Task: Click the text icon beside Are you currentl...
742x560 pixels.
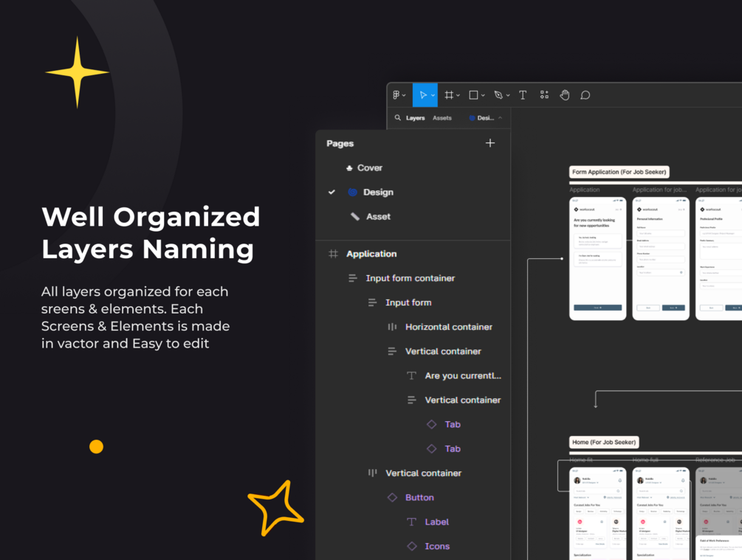Action: pos(412,376)
